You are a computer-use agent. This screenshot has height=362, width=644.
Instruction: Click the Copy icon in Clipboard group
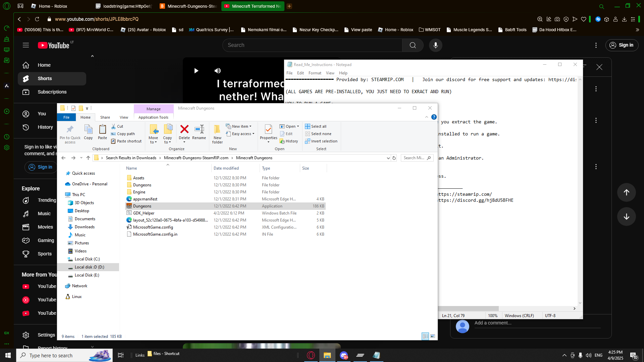88,132
